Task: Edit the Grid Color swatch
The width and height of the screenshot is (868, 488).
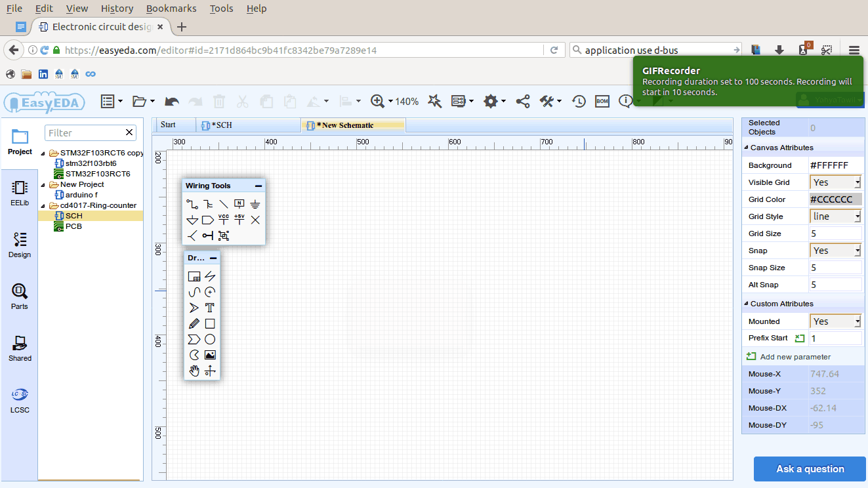Action: point(835,199)
